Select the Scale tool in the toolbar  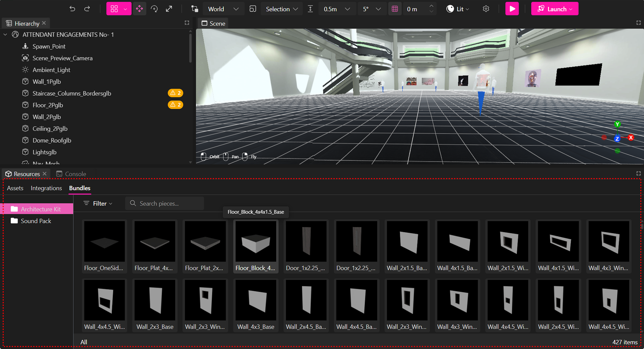coord(169,9)
